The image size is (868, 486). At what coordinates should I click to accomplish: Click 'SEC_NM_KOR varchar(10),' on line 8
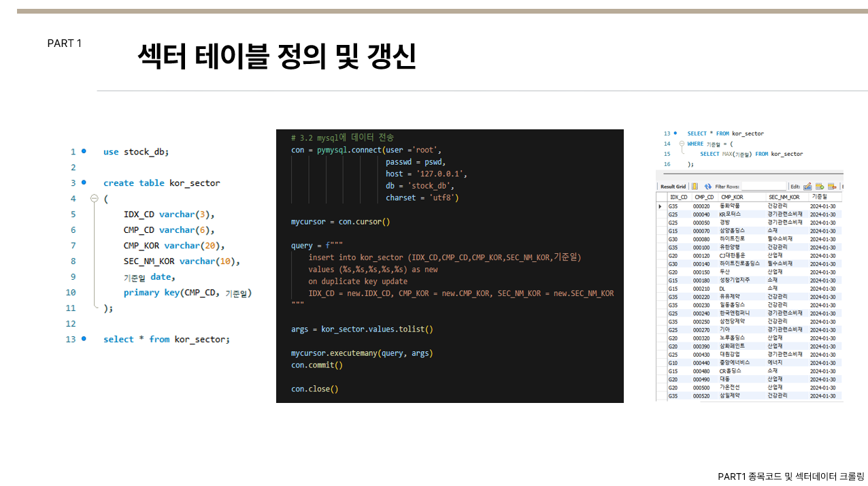coord(182,261)
